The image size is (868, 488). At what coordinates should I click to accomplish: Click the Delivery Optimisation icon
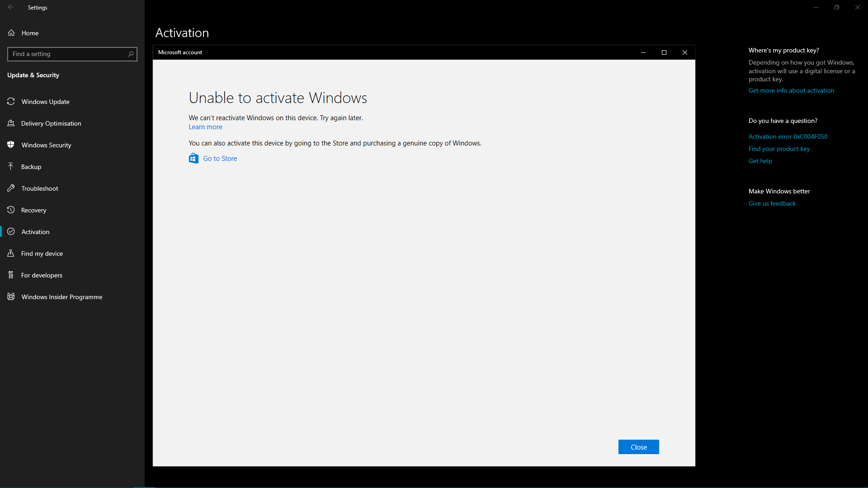11,123
